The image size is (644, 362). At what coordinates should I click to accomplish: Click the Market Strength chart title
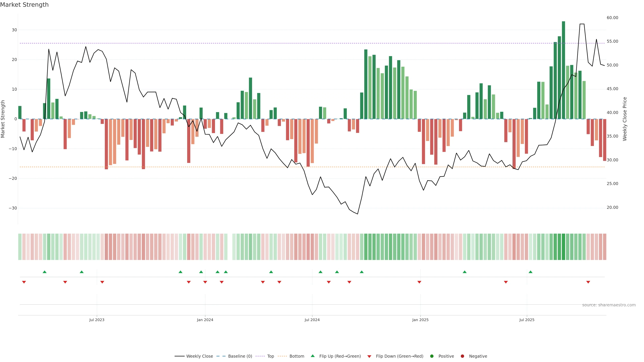24,5
